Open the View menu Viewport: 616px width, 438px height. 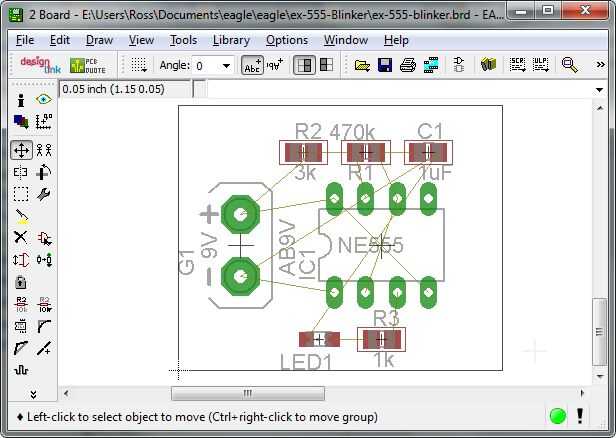point(141,40)
